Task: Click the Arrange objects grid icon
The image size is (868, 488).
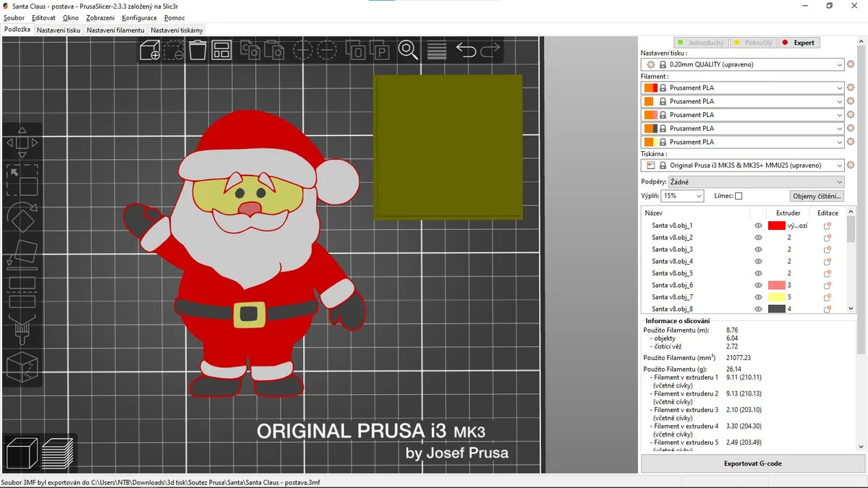Action: click(x=221, y=50)
